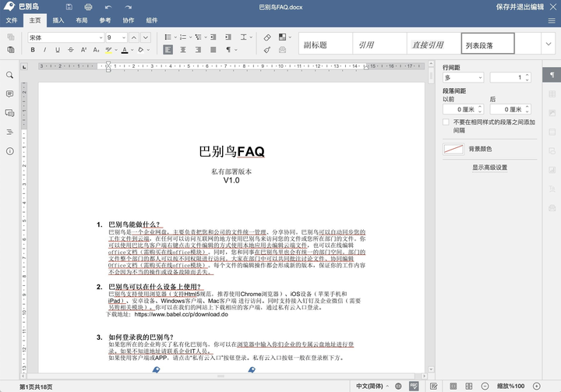Toggle align right
The width and height of the screenshot is (561, 392).
(198, 50)
